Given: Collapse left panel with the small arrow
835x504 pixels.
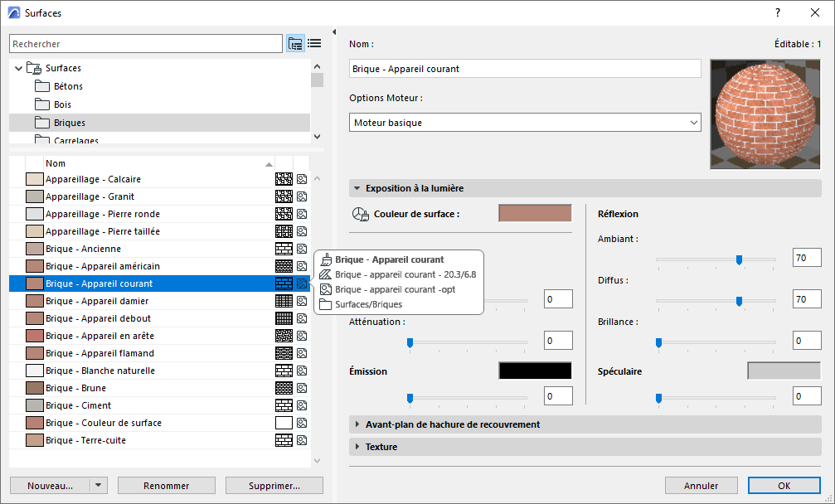Looking at the screenshot, I should tap(333, 32).
